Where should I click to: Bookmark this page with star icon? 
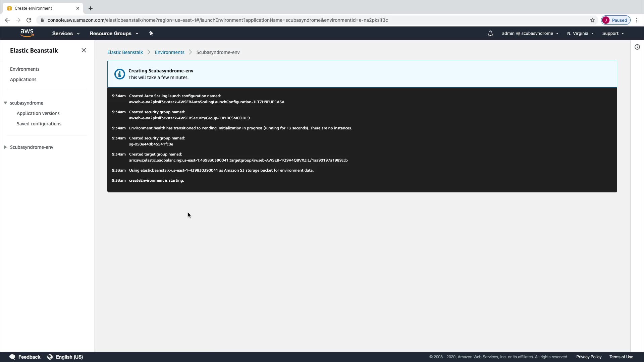(592, 20)
